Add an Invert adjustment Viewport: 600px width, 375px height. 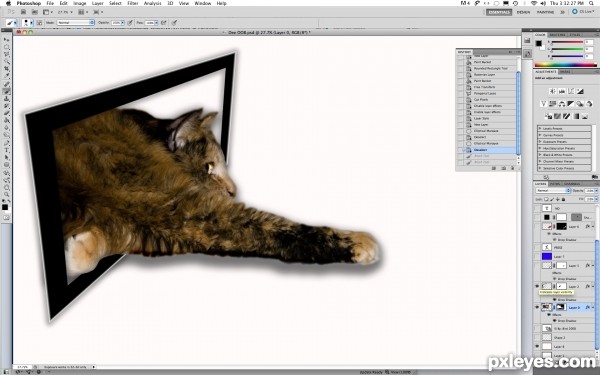548,116
